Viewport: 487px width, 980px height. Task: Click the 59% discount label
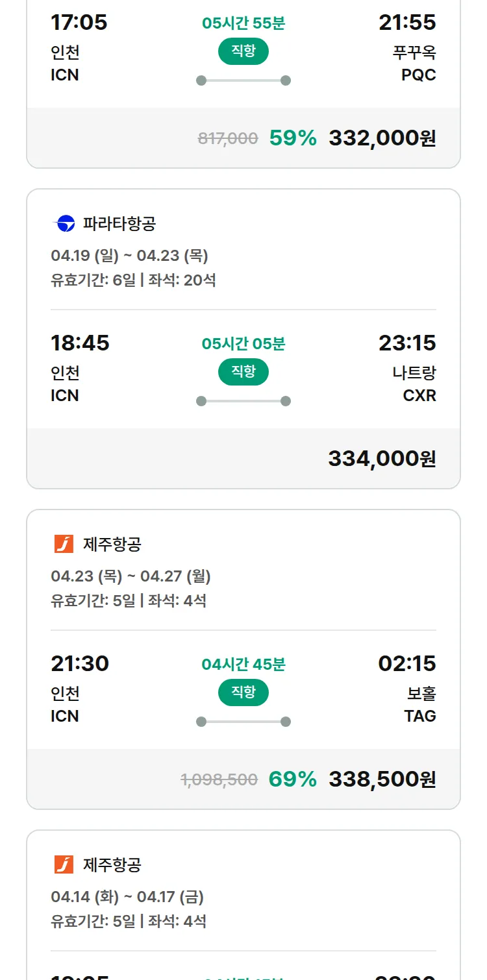[293, 138]
